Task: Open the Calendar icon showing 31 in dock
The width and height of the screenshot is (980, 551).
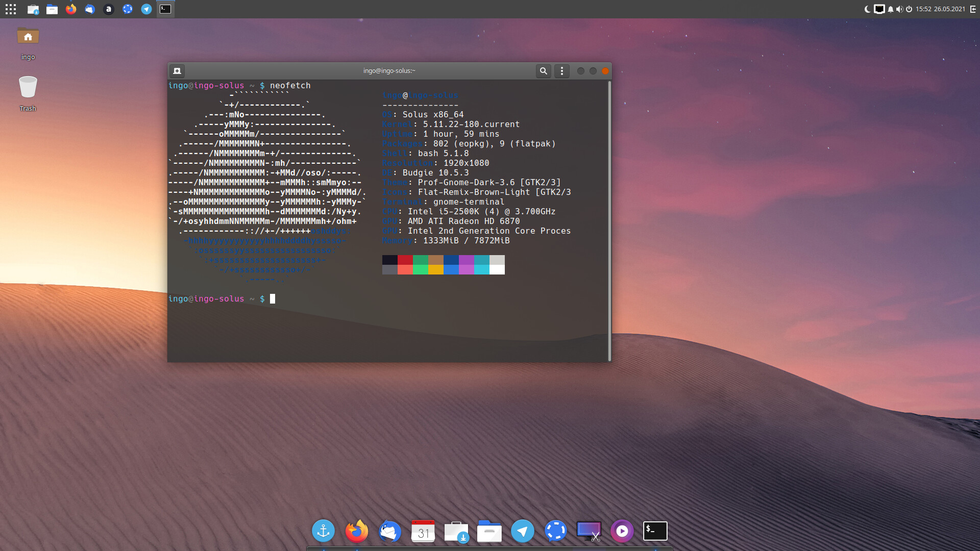Action: (423, 531)
